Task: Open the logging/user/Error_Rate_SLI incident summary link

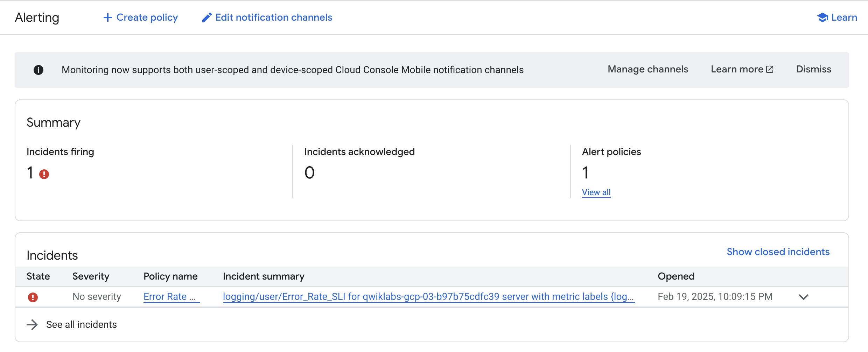Action: point(429,297)
